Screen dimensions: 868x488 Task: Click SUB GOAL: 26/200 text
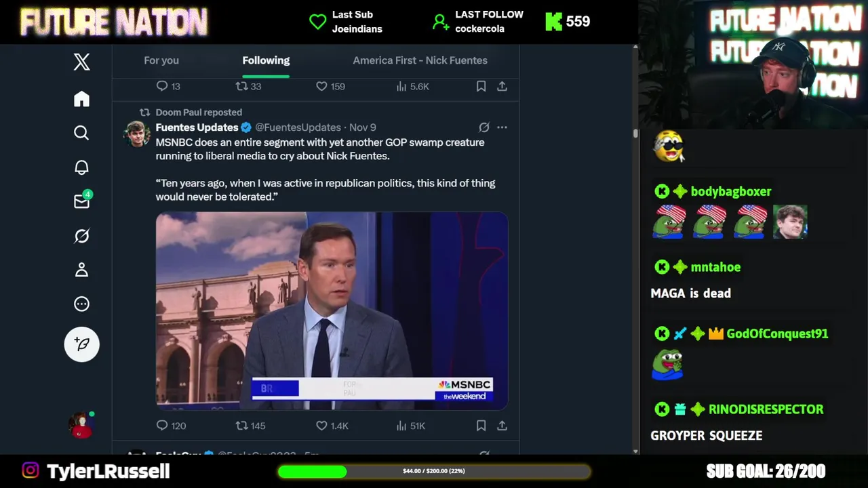[x=766, y=471]
